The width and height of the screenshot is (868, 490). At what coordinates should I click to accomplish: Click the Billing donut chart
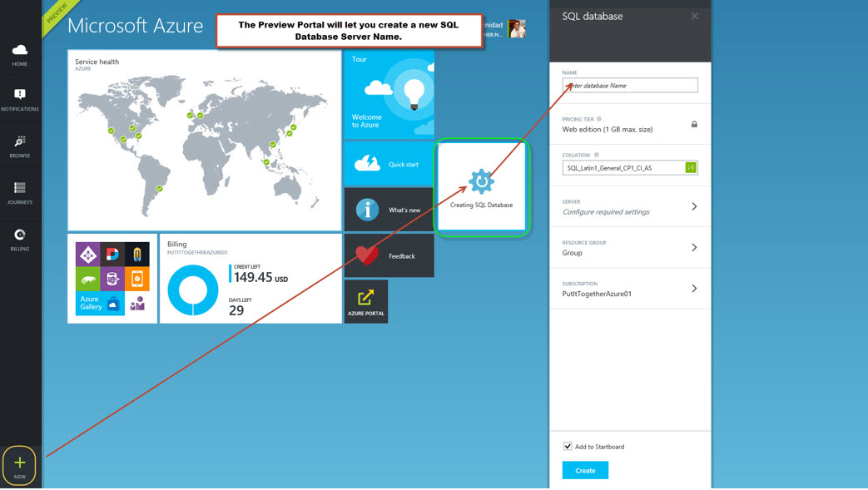tap(193, 290)
